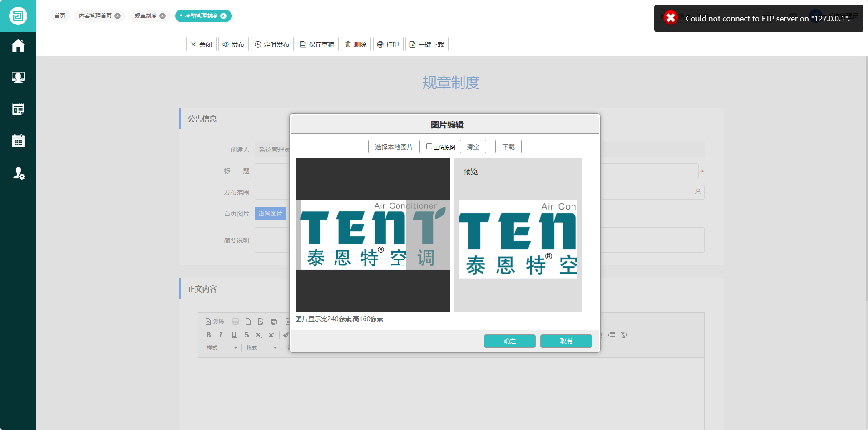Click the 定时发布 scheduled publish button
This screenshot has height=430, width=868.
[x=272, y=44]
